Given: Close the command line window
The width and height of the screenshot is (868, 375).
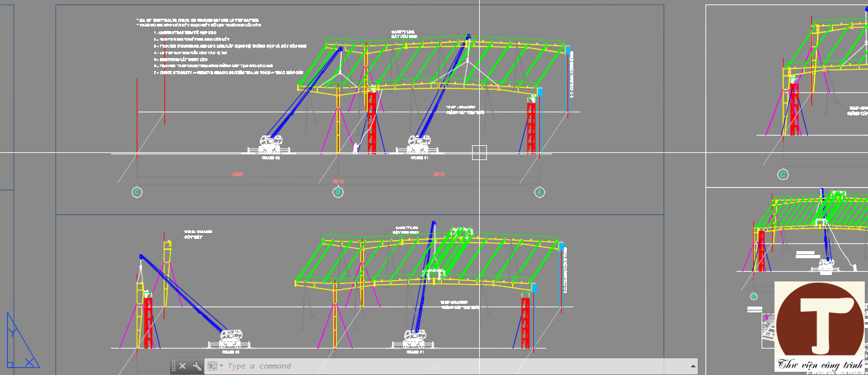Looking at the screenshot, I should point(182,366).
